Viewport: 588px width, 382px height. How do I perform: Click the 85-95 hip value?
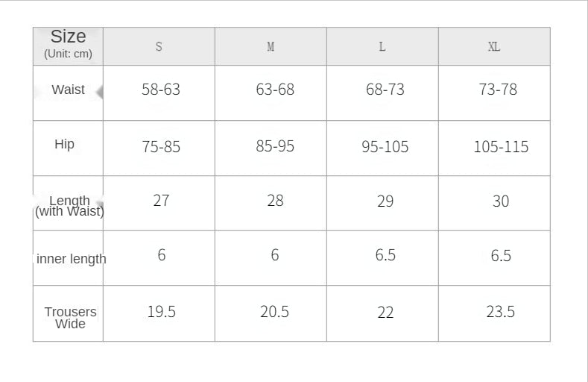(275, 146)
